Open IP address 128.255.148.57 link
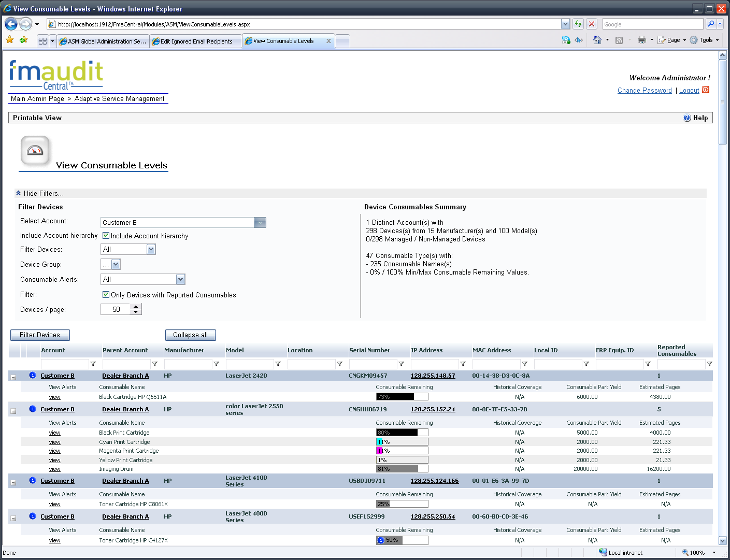 tap(433, 376)
